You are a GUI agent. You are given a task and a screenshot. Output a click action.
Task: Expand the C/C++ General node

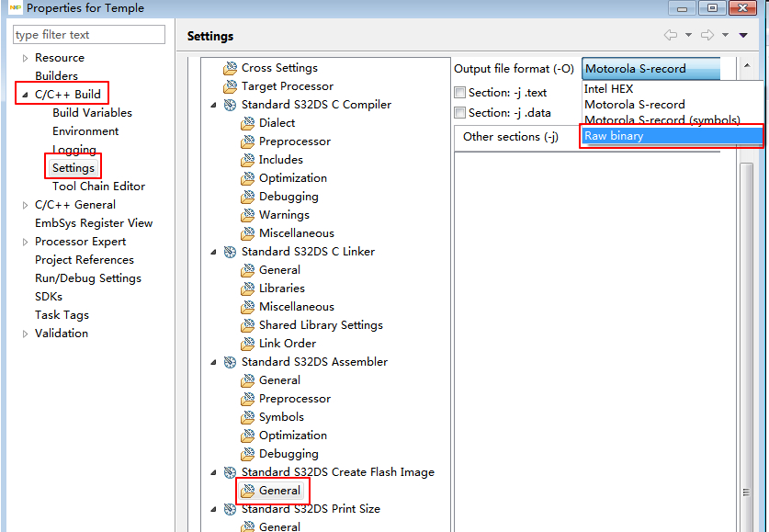25,206
